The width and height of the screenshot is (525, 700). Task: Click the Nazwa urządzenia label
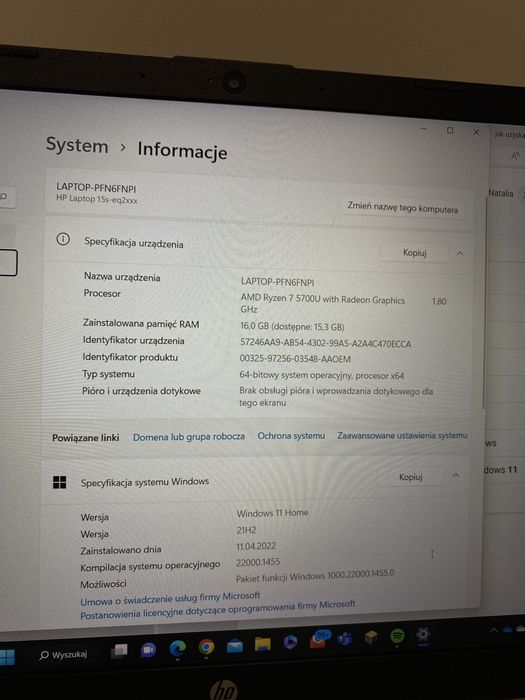122,277
